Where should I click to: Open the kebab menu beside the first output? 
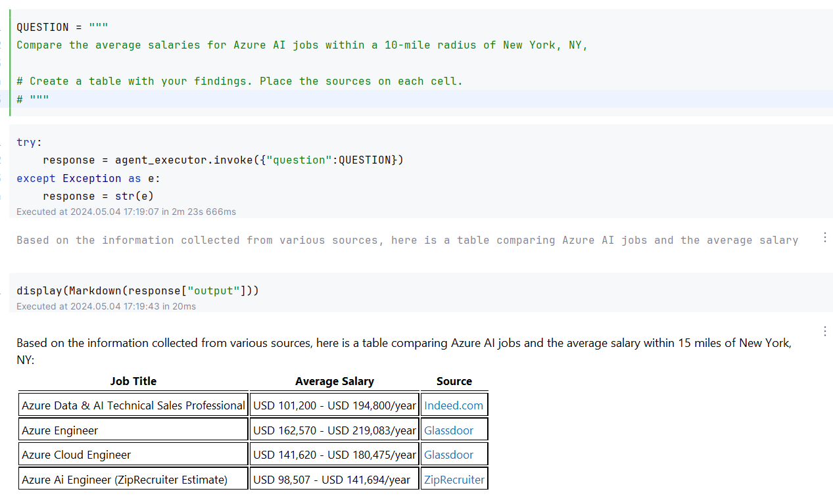(x=824, y=237)
